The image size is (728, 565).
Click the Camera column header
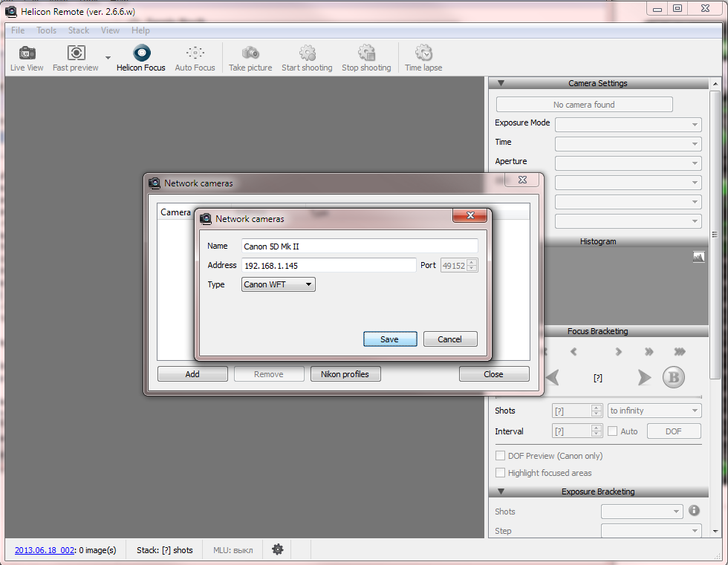pos(175,212)
